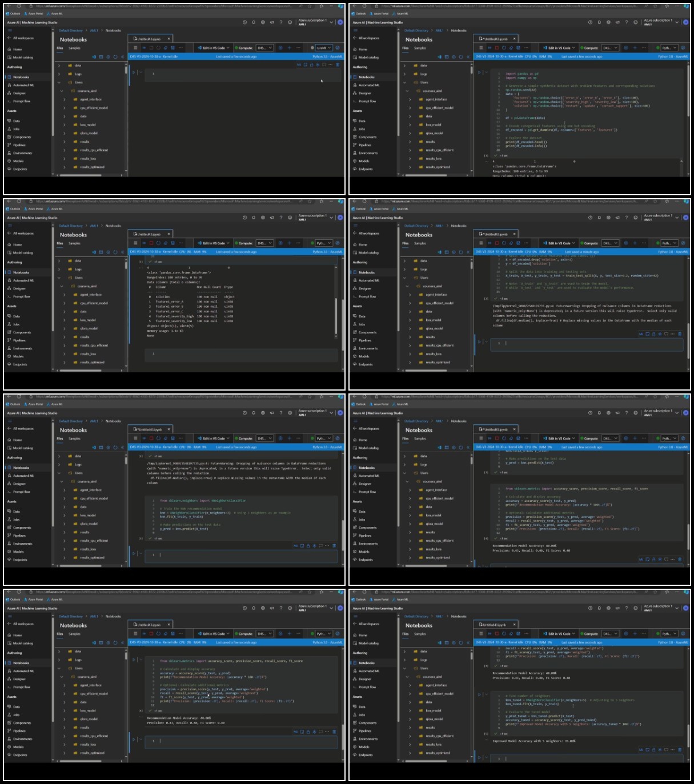Viewport: 694px width, 784px height.
Task: Collapse file explorer chevrons in the empty-notebook panel
Action: pos(122,57)
